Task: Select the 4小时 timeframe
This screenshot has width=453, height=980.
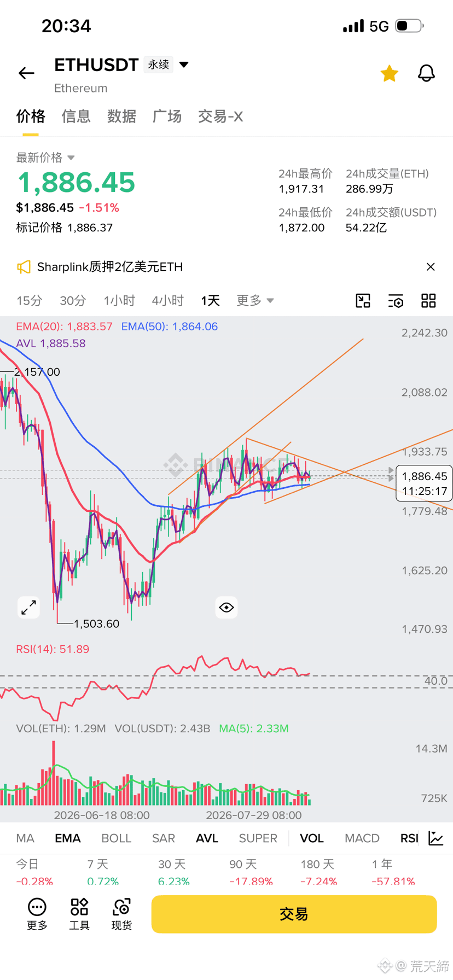Action: (x=167, y=300)
